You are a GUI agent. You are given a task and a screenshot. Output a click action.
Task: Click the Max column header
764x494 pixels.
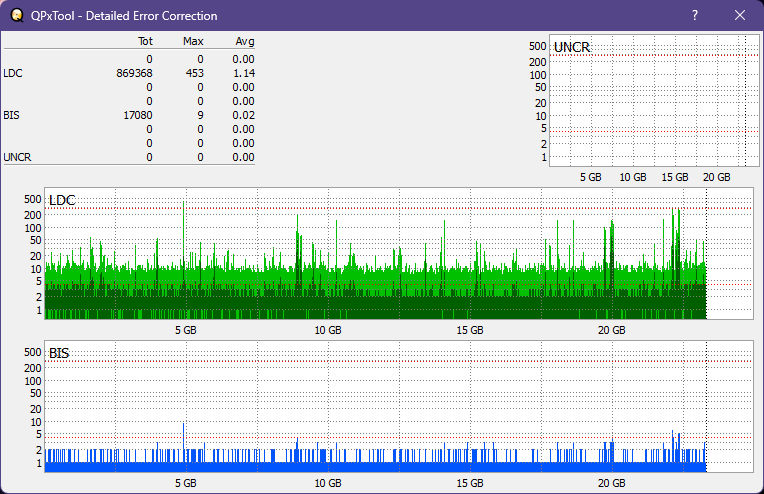click(193, 41)
